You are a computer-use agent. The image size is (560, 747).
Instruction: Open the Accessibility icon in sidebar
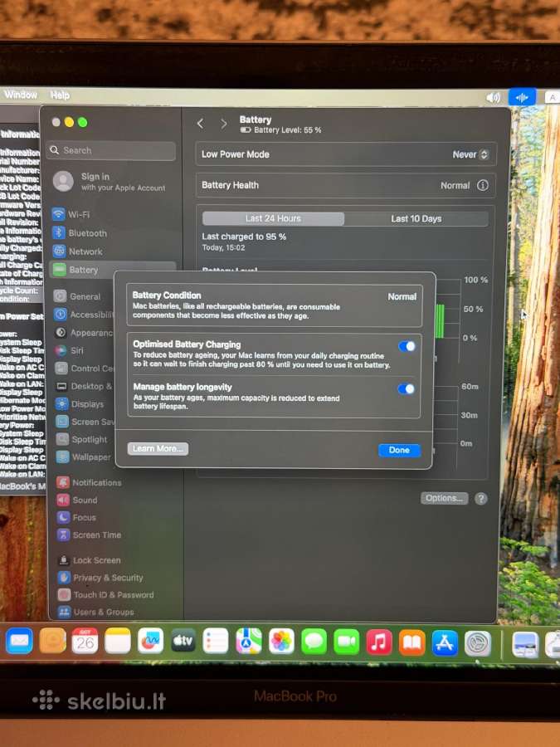pos(61,315)
